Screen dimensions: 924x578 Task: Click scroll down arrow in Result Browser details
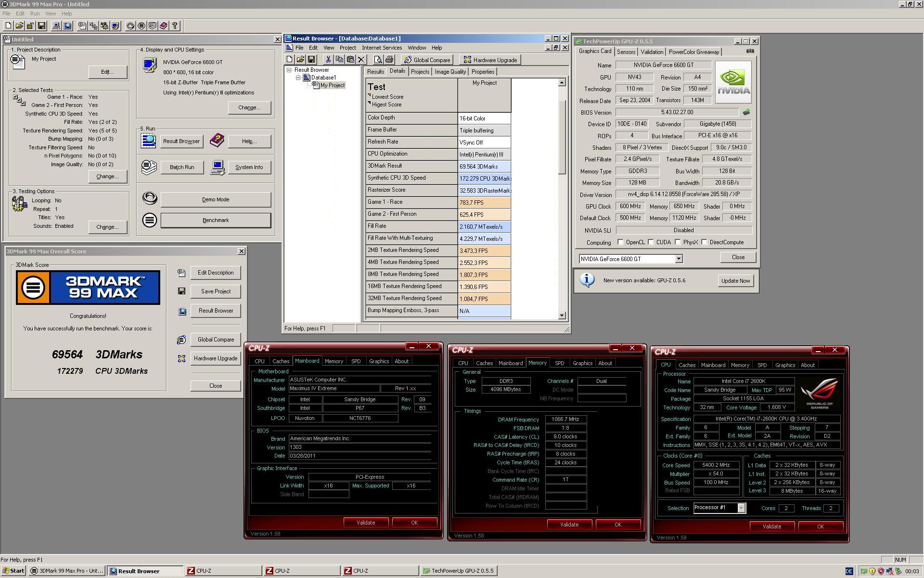pyautogui.click(x=562, y=315)
